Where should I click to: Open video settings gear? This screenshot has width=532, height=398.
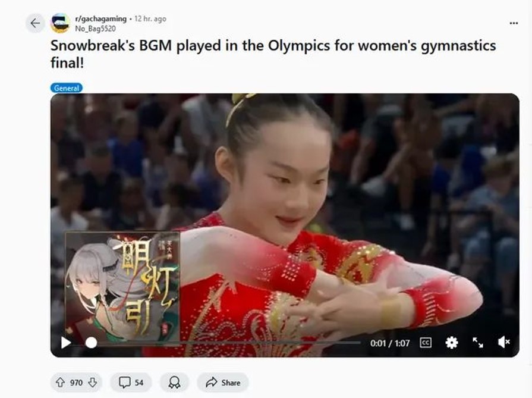pyautogui.click(x=452, y=343)
